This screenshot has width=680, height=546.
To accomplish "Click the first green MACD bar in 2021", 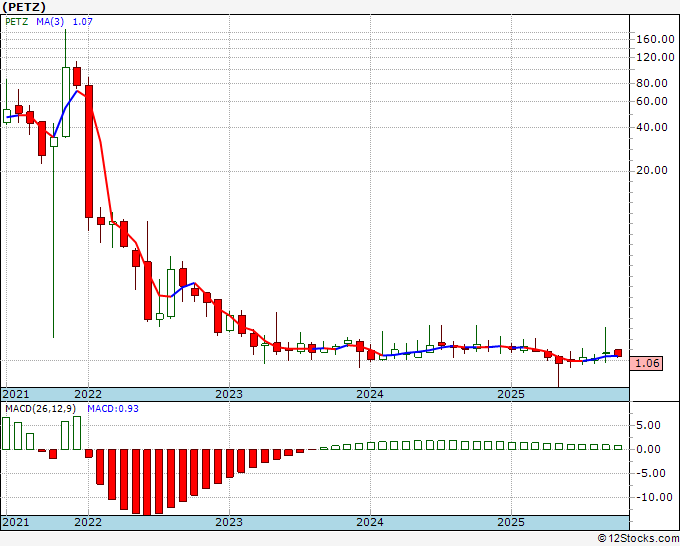I will click(x=6, y=433).
